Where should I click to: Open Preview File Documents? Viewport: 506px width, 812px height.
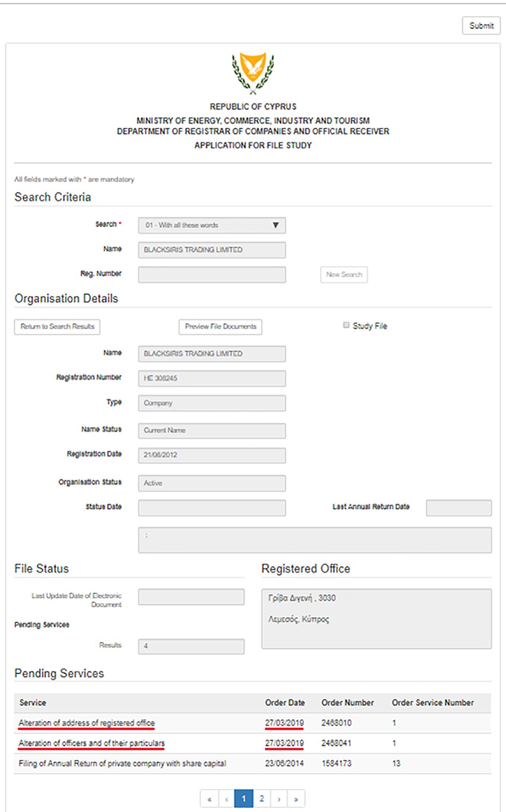pyautogui.click(x=220, y=327)
